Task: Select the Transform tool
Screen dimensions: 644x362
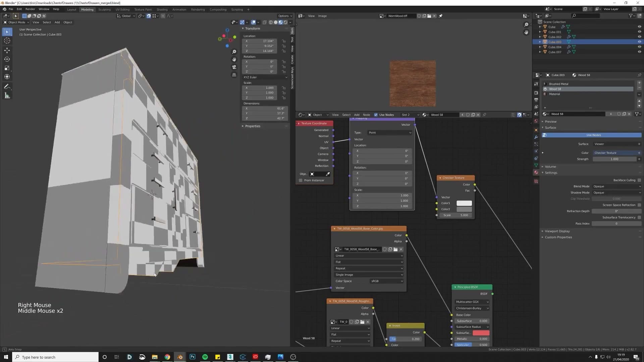Action: [x=7, y=77]
